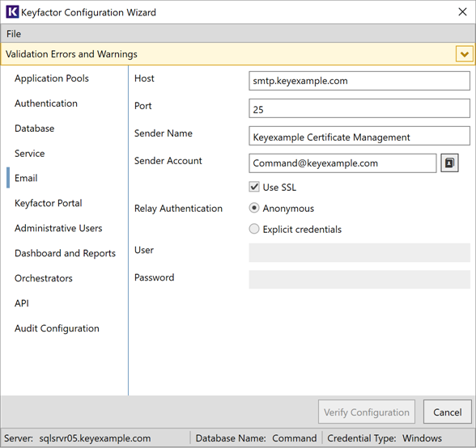Click the Verify Configuration button
This screenshot has width=476, height=448.
pos(367,412)
